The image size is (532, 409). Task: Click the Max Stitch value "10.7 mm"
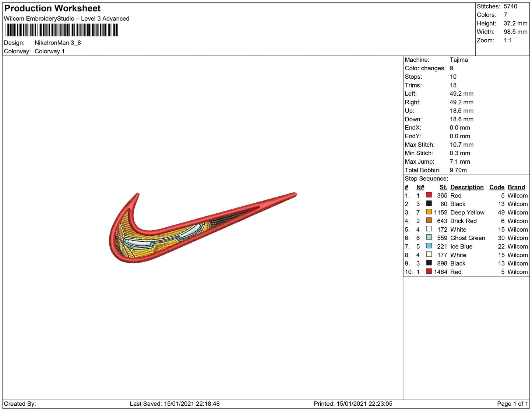pyautogui.click(x=462, y=145)
